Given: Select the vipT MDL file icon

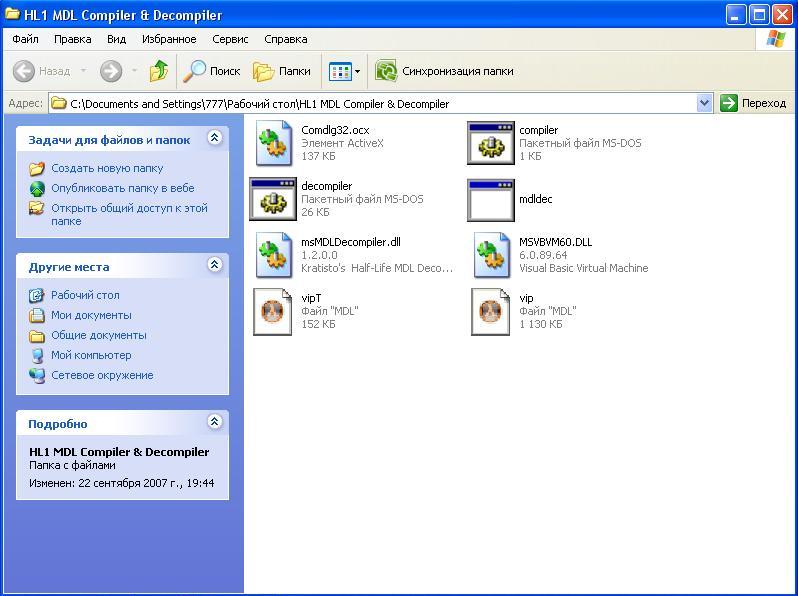Looking at the screenshot, I should [x=272, y=311].
